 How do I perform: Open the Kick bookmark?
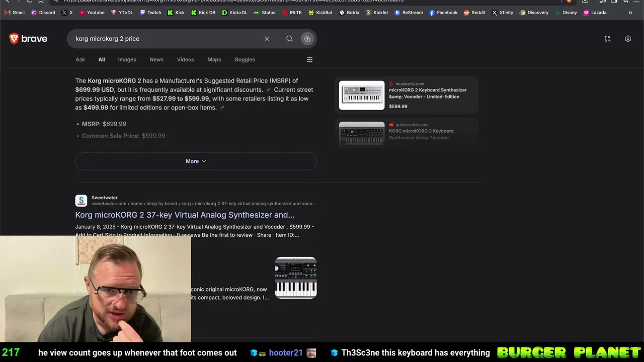coord(176,13)
